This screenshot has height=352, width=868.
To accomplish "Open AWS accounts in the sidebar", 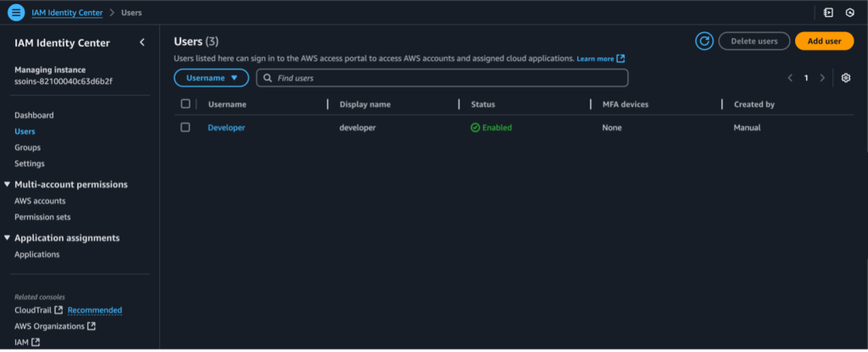I will pyautogui.click(x=40, y=201).
